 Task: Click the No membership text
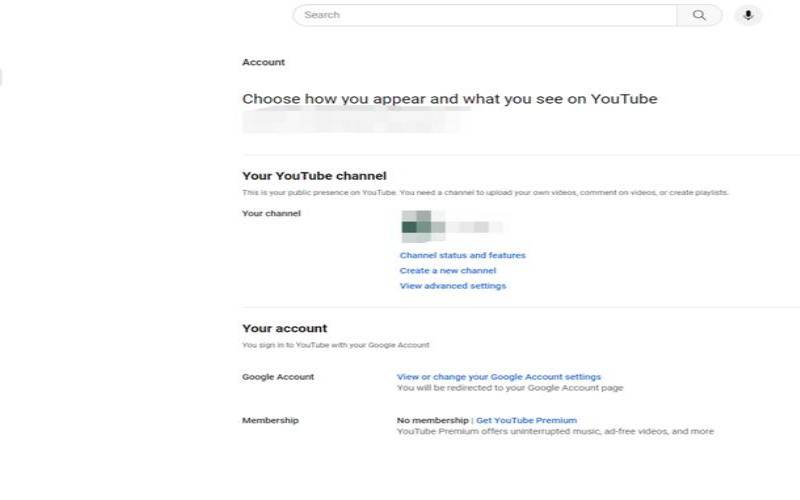pyautogui.click(x=433, y=420)
